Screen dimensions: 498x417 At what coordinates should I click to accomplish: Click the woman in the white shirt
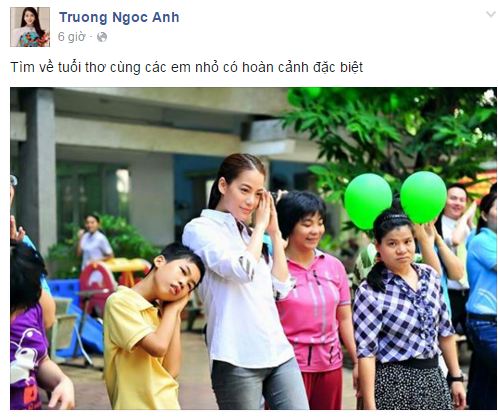[x=245, y=282]
